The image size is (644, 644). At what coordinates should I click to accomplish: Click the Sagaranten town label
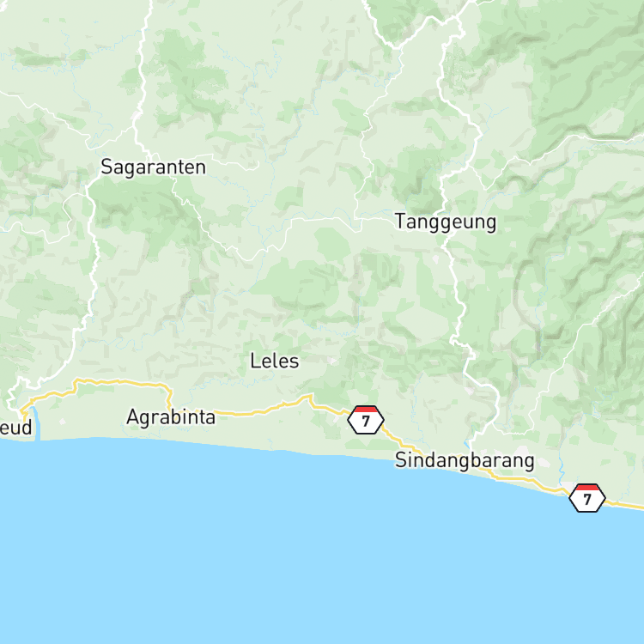(x=153, y=167)
